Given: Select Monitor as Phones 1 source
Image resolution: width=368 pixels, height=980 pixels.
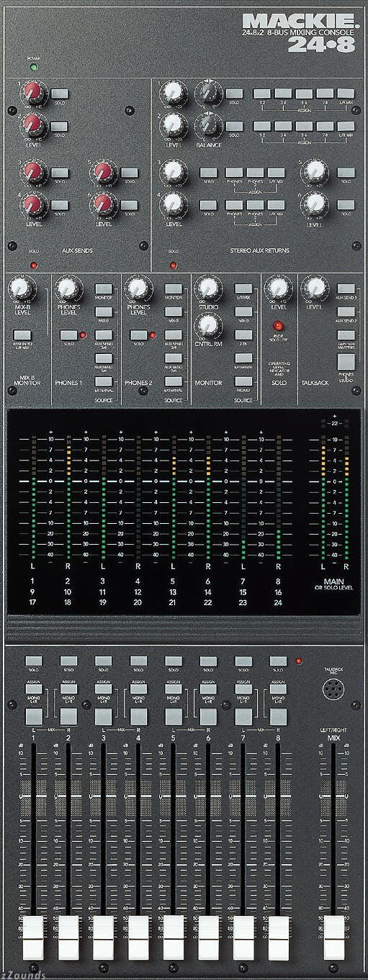Looking at the screenshot, I should tap(103, 288).
